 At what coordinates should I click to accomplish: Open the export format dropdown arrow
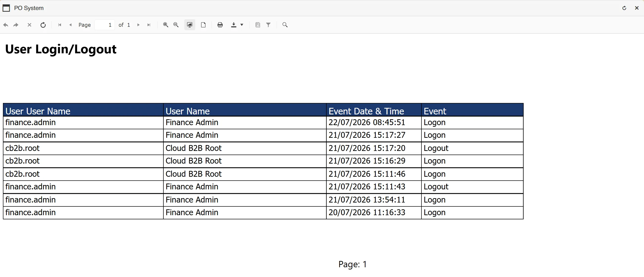coord(242,25)
